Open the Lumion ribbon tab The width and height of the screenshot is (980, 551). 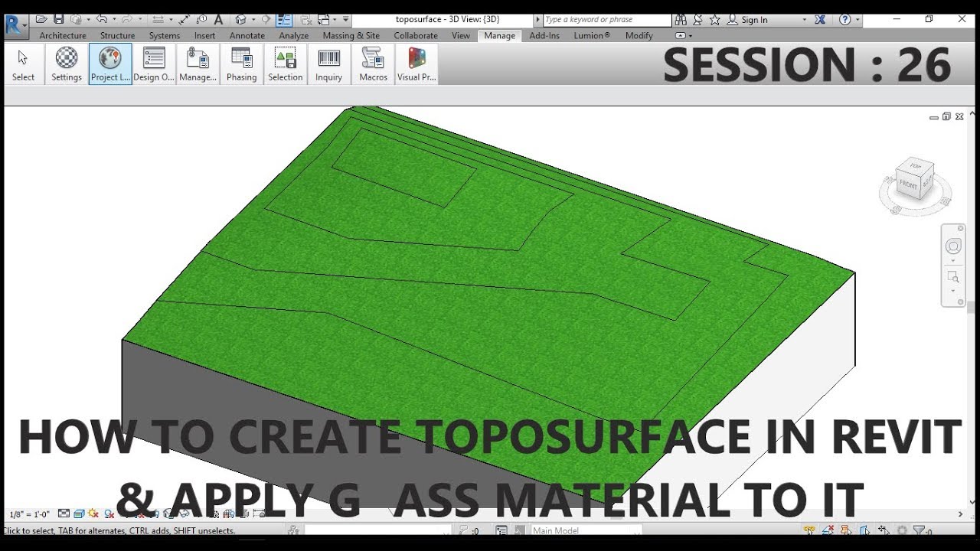(x=592, y=35)
